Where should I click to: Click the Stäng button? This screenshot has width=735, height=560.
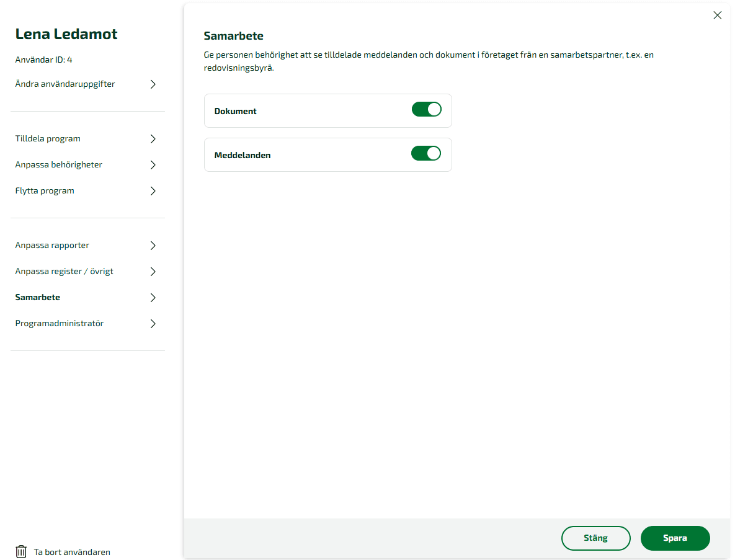[595, 538]
